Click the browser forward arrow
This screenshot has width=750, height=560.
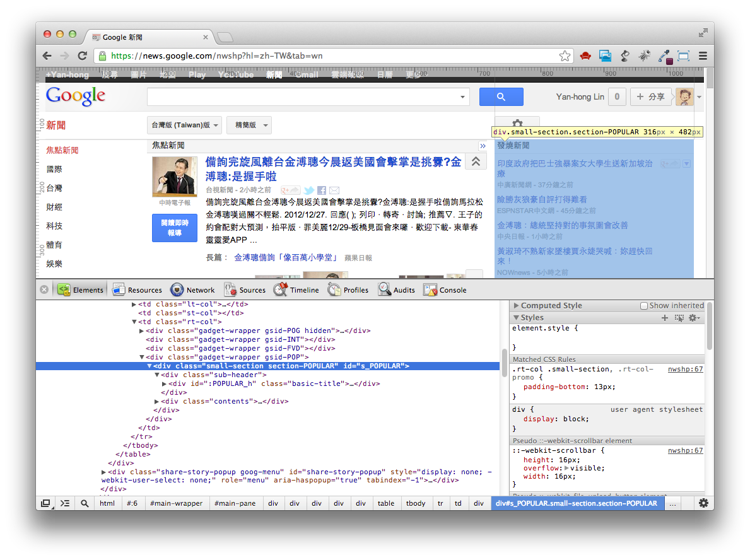[64, 56]
